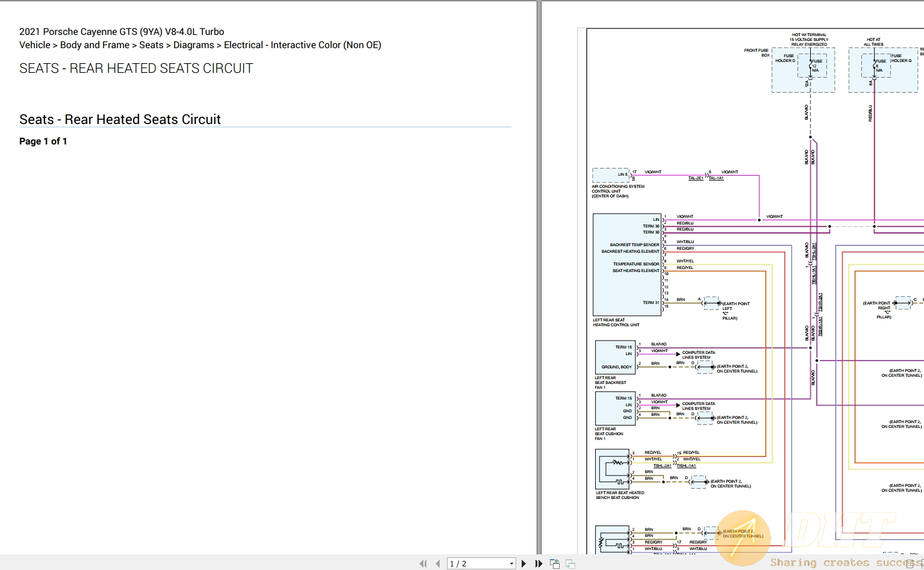Click the Left Rear Seat Heated Bench Seat Cushion label
This screenshot has height=570, width=924.
(620, 495)
